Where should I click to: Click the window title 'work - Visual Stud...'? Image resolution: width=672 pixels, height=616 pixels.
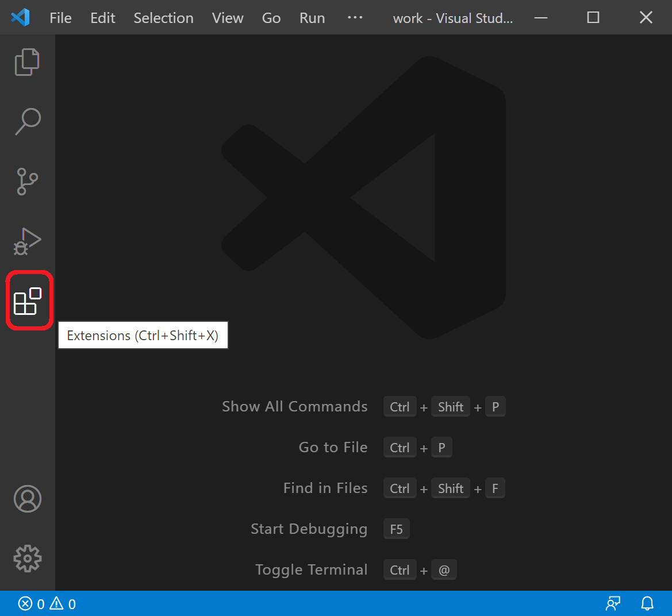(452, 18)
